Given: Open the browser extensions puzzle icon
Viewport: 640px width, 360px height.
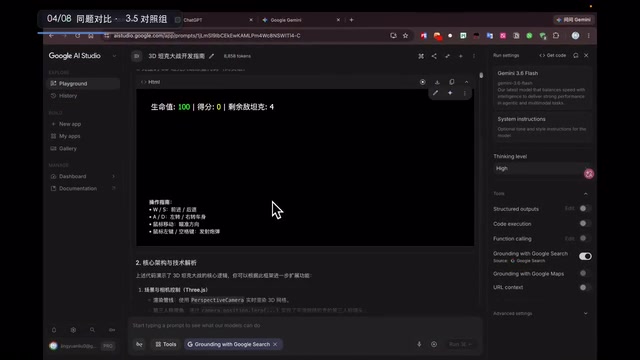Looking at the screenshot, I should 556,36.
